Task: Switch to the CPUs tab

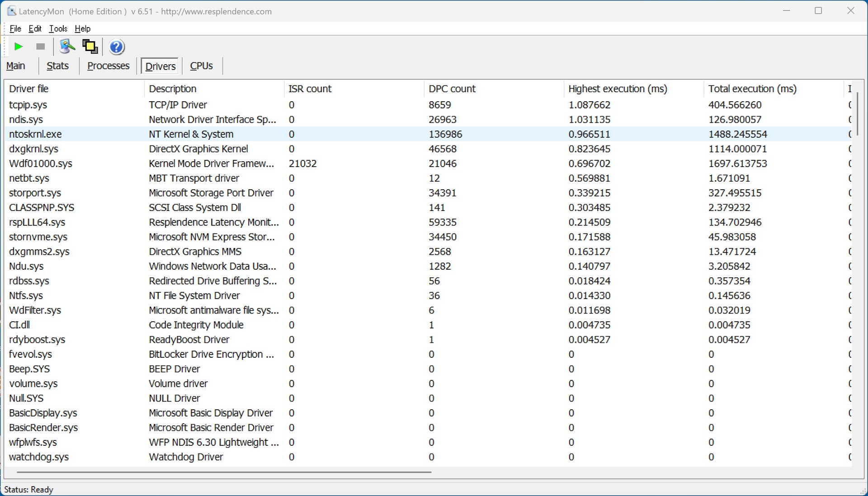Action: (x=201, y=66)
